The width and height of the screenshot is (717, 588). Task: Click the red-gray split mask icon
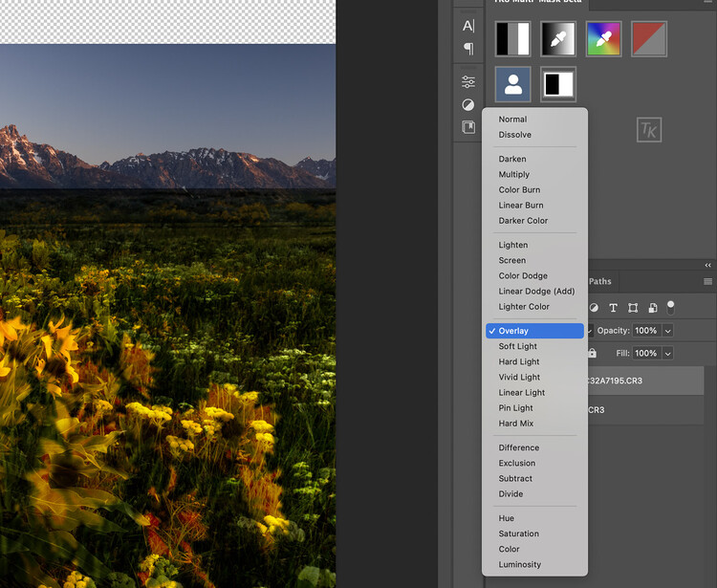click(649, 39)
